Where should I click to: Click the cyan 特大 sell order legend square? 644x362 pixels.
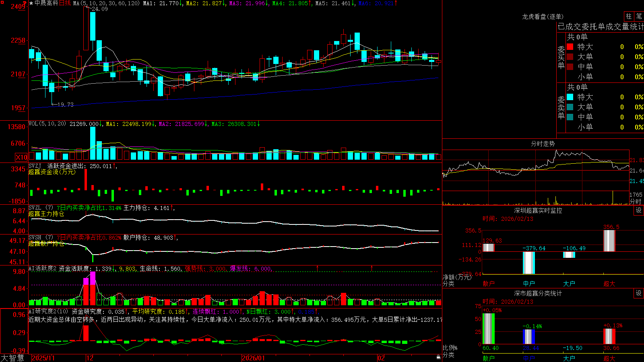click(570, 97)
